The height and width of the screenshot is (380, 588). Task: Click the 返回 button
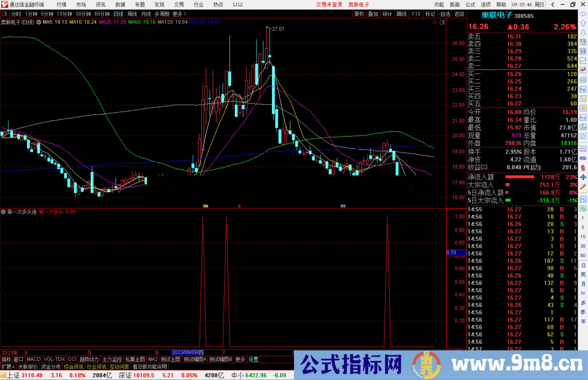460,14
